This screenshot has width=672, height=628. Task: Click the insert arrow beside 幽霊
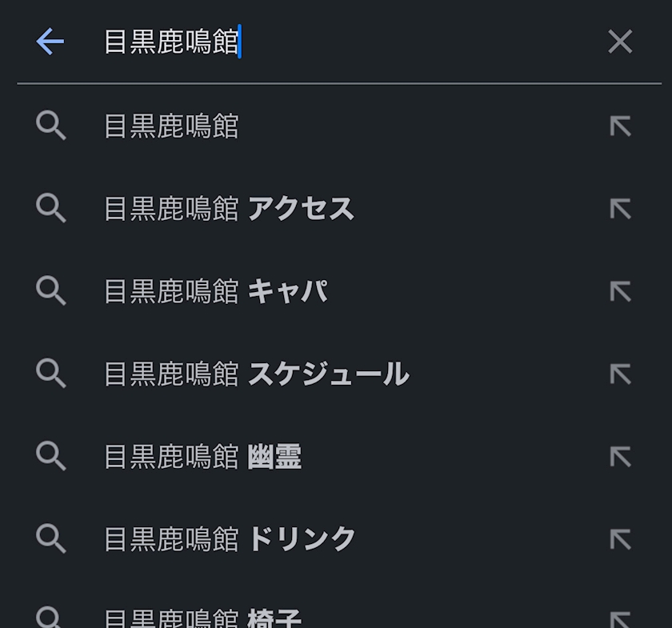point(620,457)
